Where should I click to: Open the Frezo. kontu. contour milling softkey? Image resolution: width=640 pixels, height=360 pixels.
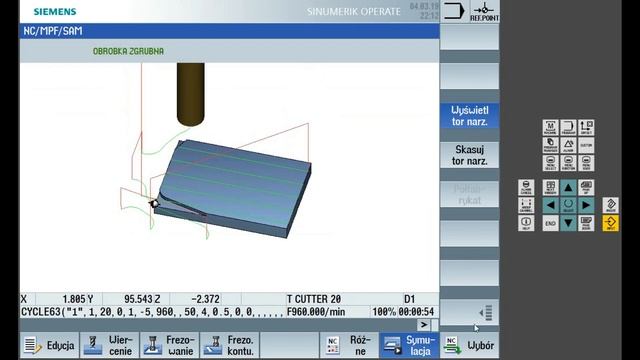click(229, 345)
